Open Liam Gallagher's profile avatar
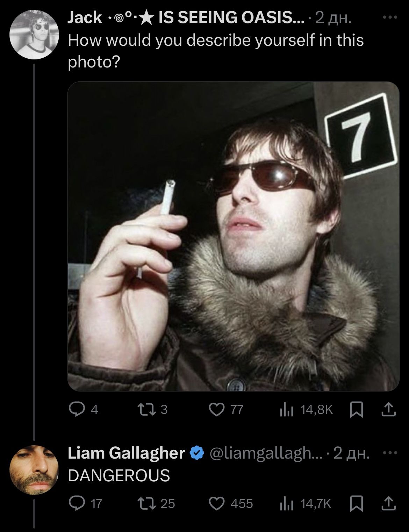The height and width of the screenshot is (532, 409). (34, 469)
